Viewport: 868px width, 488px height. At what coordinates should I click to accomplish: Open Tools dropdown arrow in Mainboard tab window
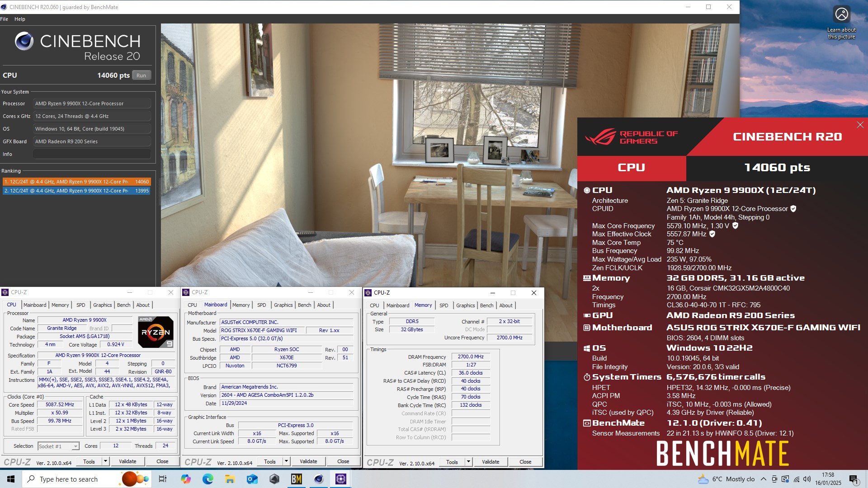[x=286, y=461]
